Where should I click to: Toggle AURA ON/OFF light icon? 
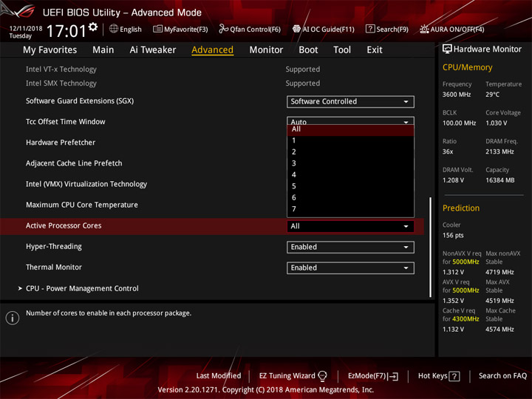(x=424, y=29)
